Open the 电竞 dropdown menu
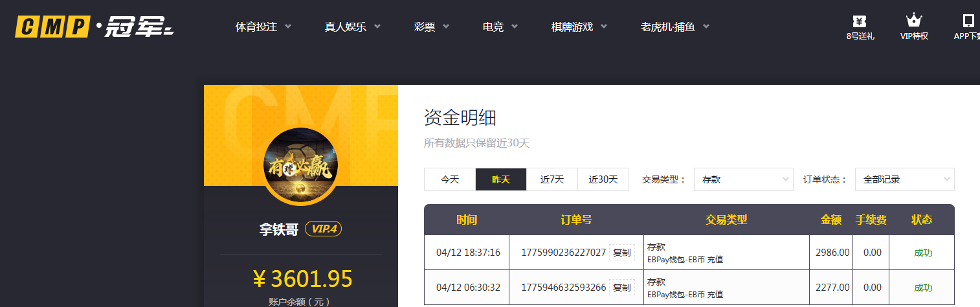Image resolution: width=980 pixels, height=307 pixels. coord(500,27)
